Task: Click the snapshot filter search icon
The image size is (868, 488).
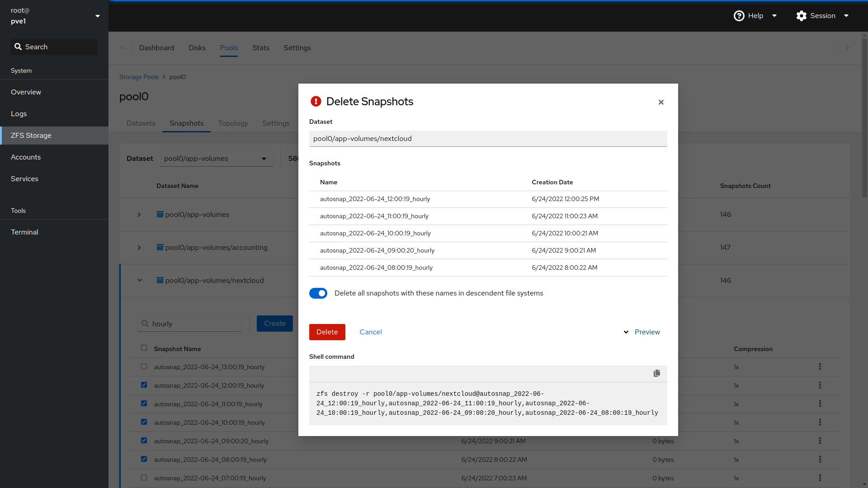Action: click(145, 324)
